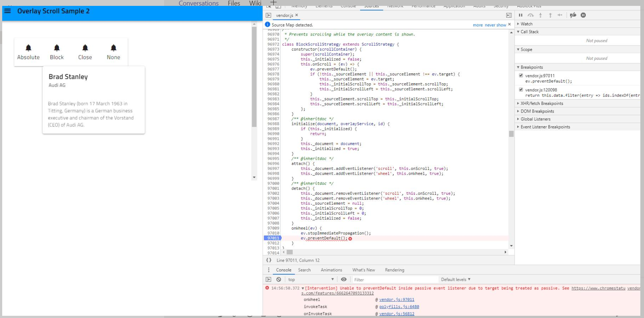644x318 pixels.
Task: Show the Sources navigator pane
Action: 269,15
